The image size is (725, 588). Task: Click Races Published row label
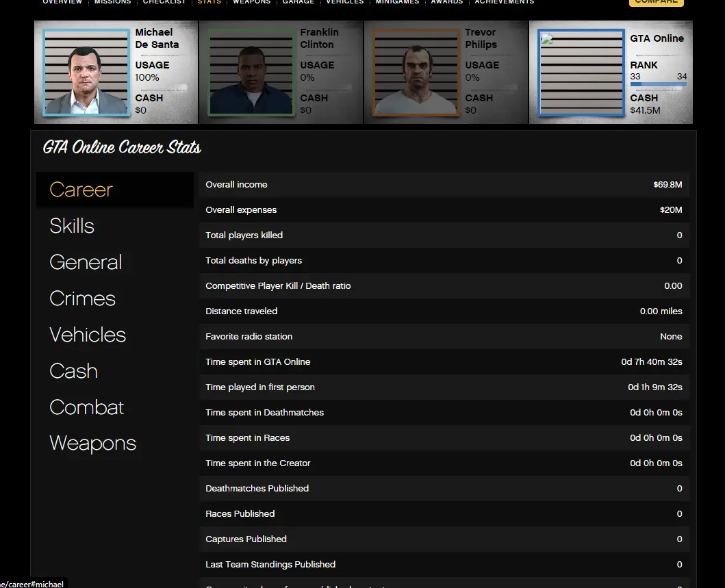click(x=240, y=514)
